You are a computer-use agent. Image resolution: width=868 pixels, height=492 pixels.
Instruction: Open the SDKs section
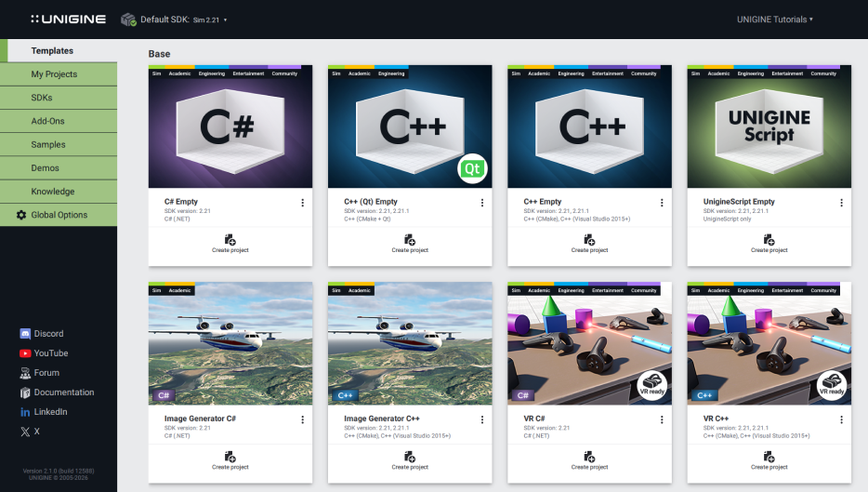tap(59, 98)
